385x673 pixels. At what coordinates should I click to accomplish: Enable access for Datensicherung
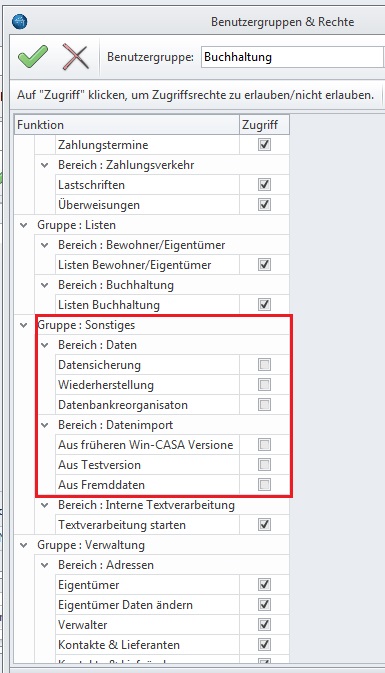[x=264, y=364]
